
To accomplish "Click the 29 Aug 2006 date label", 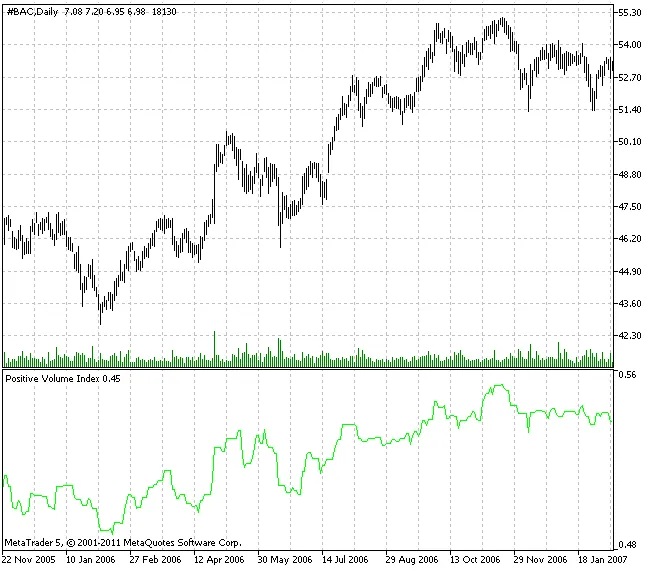I will click(409, 561).
